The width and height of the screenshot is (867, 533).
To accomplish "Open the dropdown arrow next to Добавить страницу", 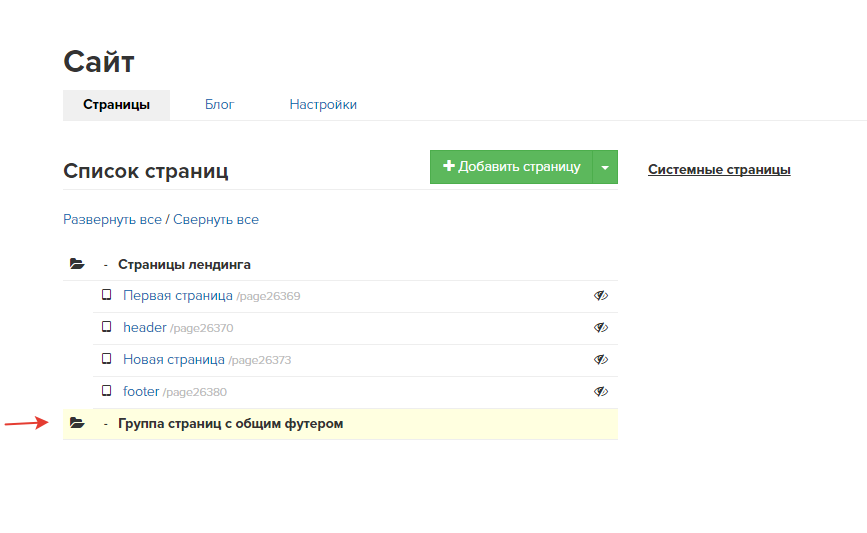I will pyautogui.click(x=605, y=167).
